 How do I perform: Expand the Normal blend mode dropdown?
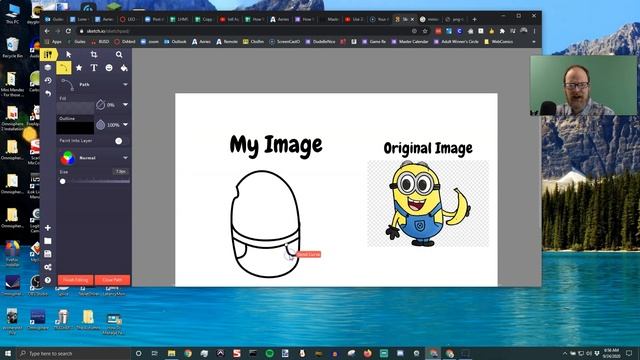click(x=125, y=158)
